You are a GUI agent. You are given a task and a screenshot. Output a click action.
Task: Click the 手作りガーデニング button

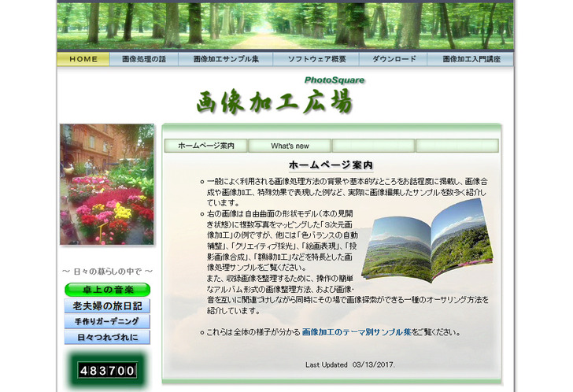tap(107, 321)
